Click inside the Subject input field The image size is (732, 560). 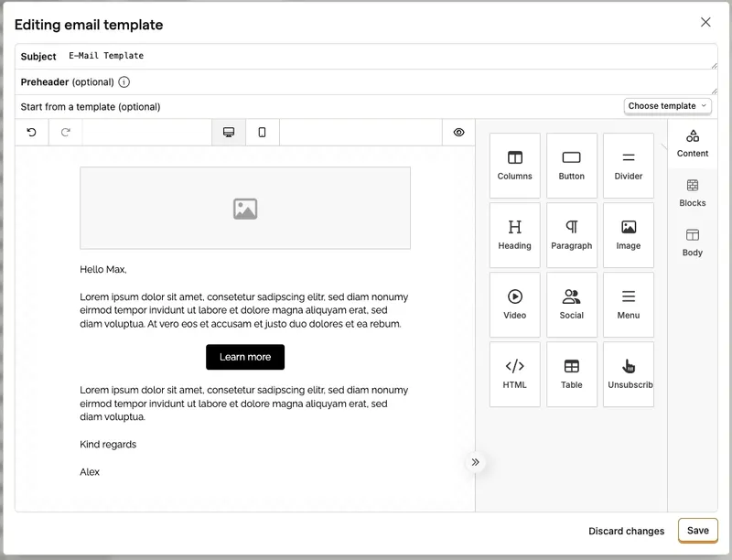tap(274, 56)
